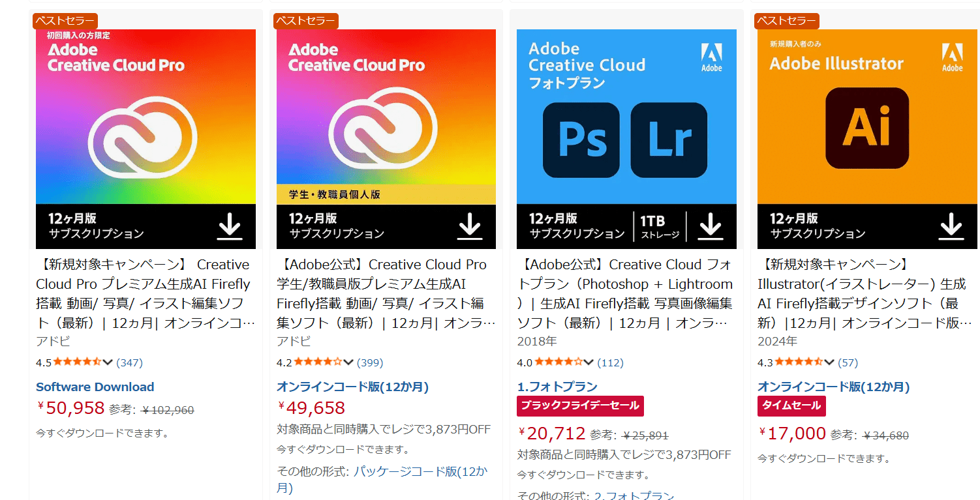This screenshot has width=980, height=500.
Task: Click download arrow on first Creative Cloud Pro
Action: [x=229, y=226]
